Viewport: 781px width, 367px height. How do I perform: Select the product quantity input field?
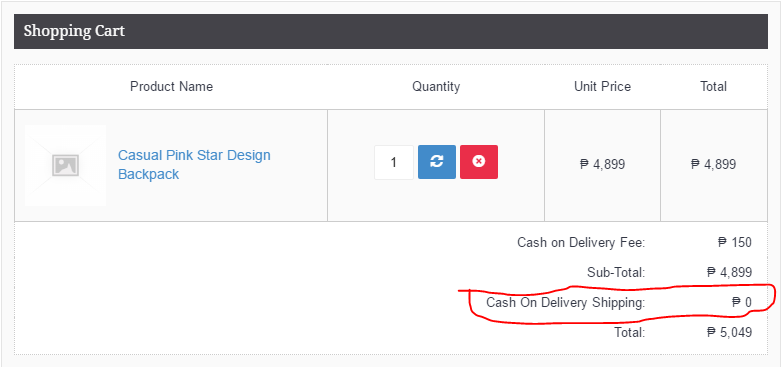click(x=394, y=162)
